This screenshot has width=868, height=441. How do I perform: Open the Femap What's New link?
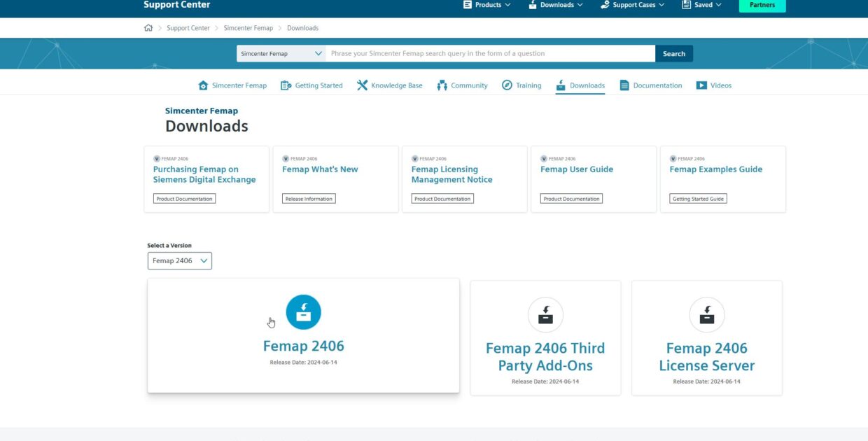[x=320, y=169]
